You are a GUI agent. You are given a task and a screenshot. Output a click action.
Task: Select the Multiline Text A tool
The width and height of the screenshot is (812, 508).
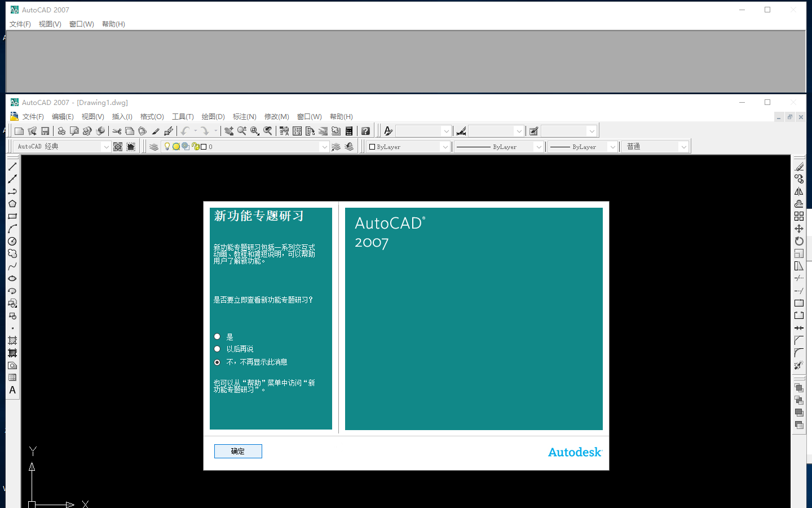point(12,390)
